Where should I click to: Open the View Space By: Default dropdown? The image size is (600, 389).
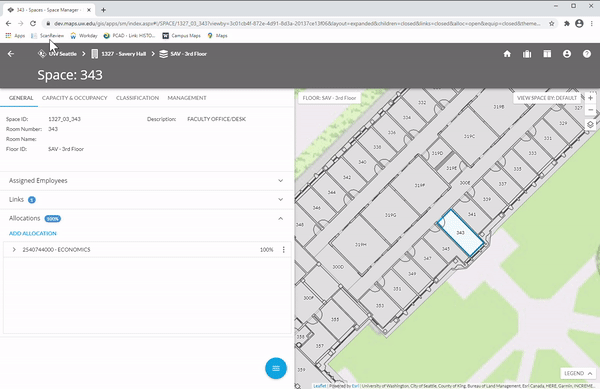coord(547,98)
